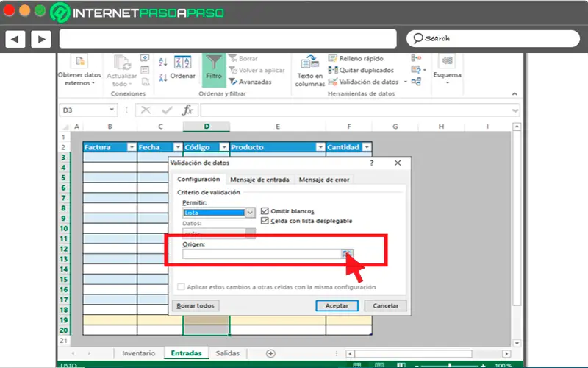Screen dimensions: 588x368
Task: Select column B header
Action: pyautogui.click(x=110, y=127)
